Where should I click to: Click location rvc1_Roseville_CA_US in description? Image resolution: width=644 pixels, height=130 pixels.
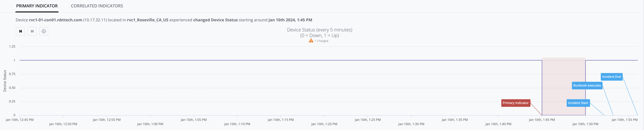tap(147, 20)
